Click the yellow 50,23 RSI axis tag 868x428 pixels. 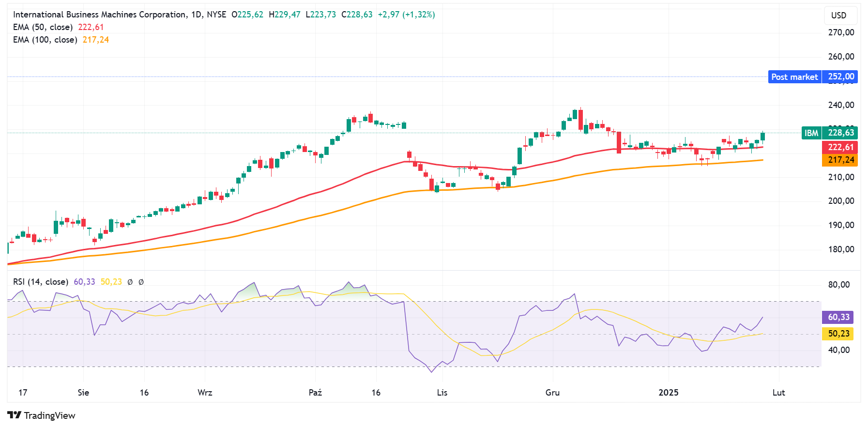(x=838, y=334)
